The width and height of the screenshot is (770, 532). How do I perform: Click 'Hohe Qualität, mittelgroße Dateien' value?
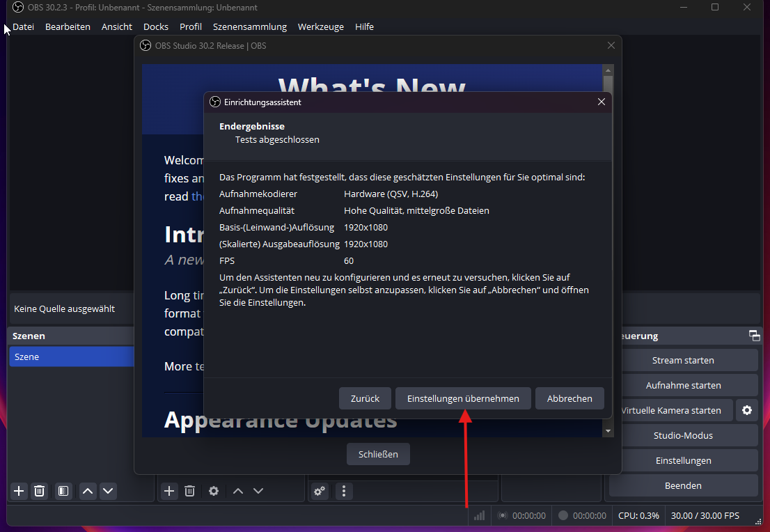click(x=416, y=211)
